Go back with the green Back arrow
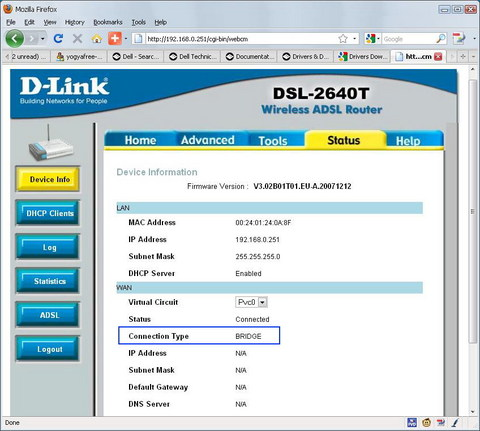480x431 pixels. tap(14, 39)
